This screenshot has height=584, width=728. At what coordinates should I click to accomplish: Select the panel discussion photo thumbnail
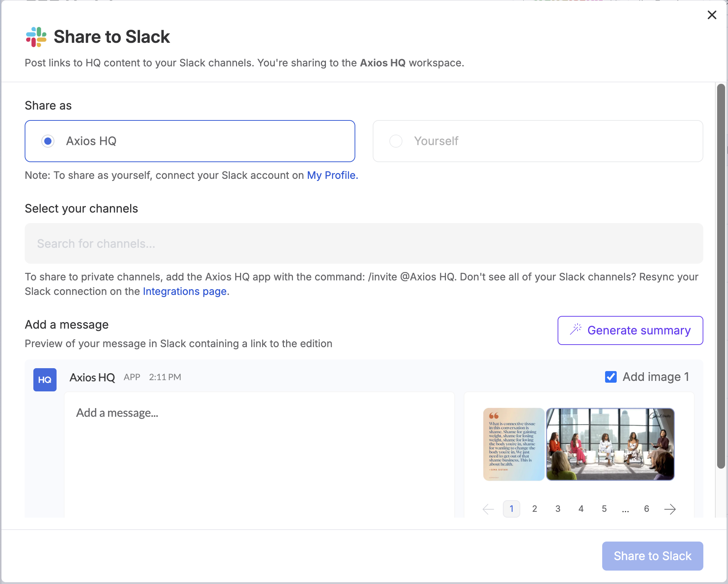point(610,444)
